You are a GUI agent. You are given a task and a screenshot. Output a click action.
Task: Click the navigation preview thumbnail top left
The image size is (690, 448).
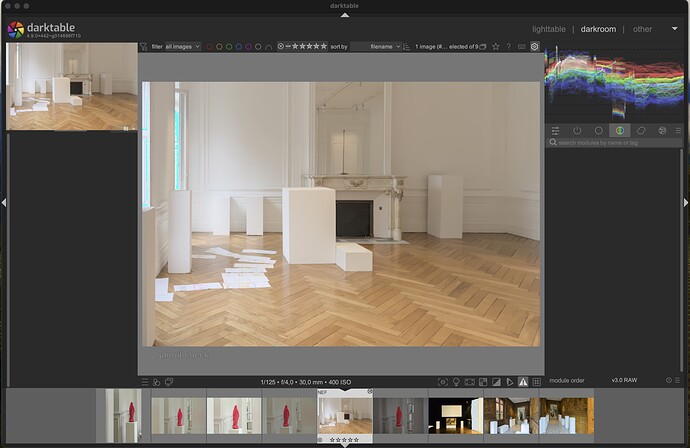point(72,86)
